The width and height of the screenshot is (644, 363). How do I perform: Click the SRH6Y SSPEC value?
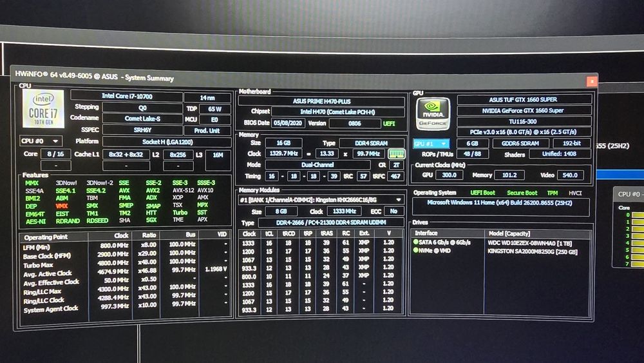[142, 130]
